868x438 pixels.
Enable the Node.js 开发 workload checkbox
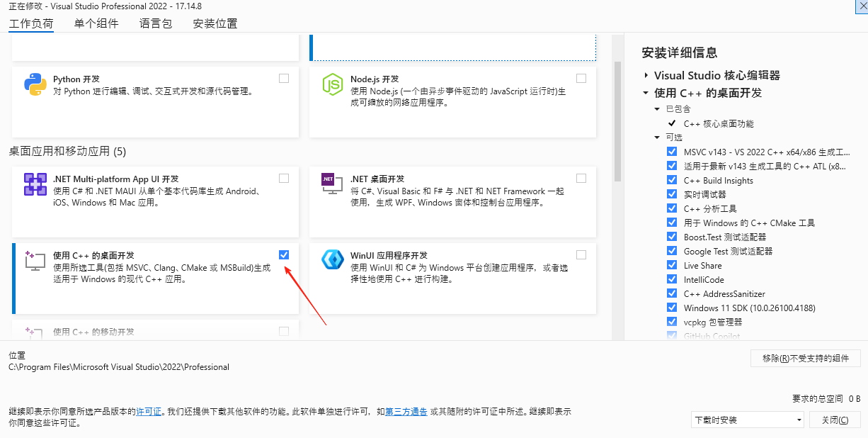pyautogui.click(x=581, y=79)
